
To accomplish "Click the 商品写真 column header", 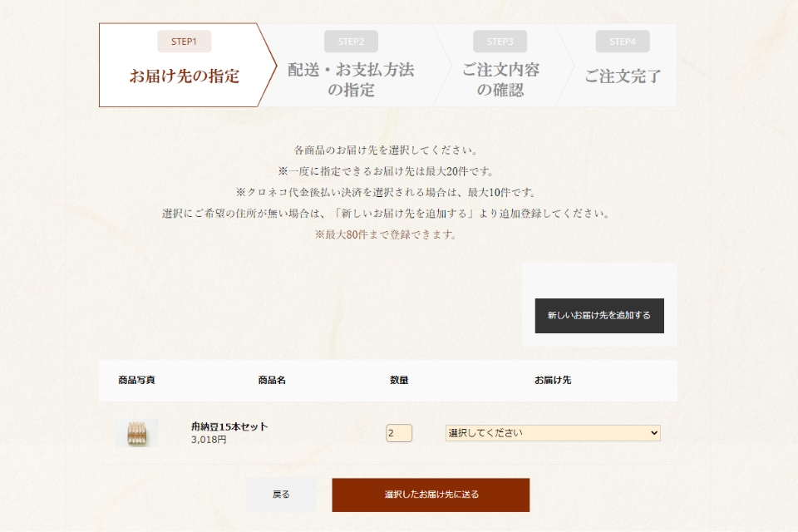I will [136, 380].
